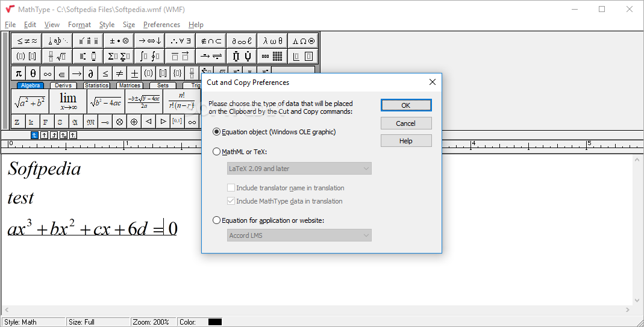The image size is (644, 327).
Task: Click Size: Full in the status bar
Action: 82,322
